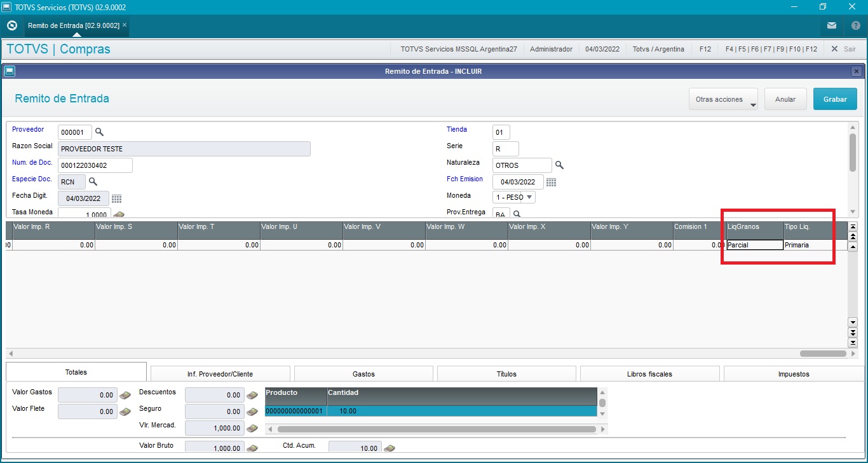Open the Gastos tab

coord(363,374)
